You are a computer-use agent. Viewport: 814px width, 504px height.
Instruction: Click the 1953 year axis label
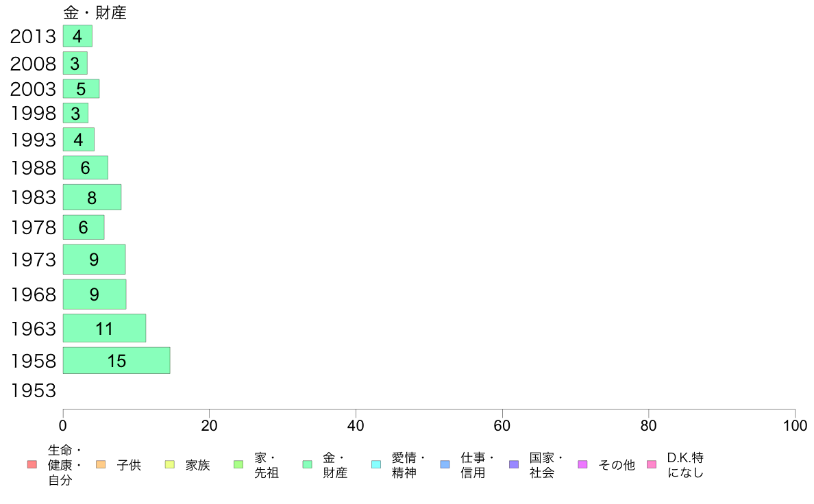click(33, 391)
